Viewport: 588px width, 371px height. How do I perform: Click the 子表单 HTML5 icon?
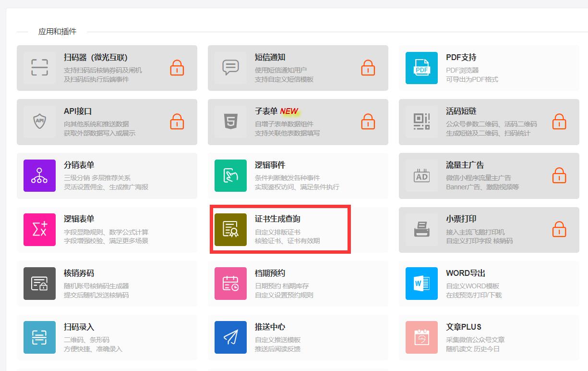[x=230, y=122]
